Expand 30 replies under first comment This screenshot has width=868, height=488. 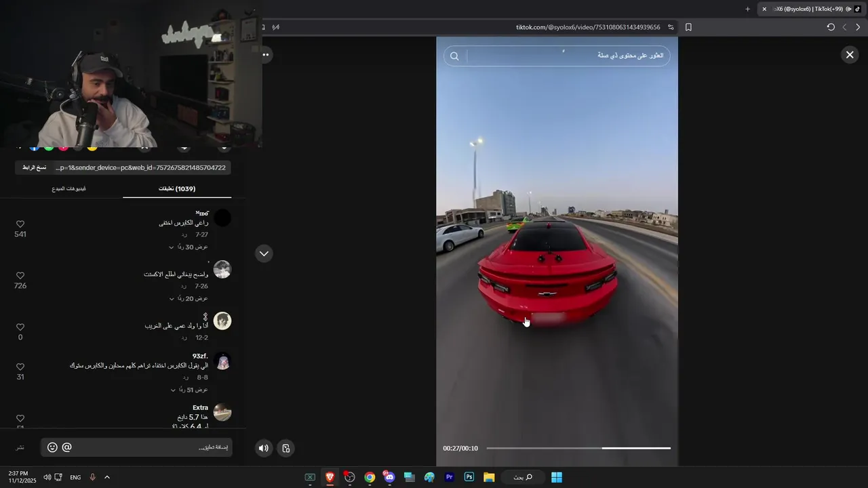pos(188,247)
